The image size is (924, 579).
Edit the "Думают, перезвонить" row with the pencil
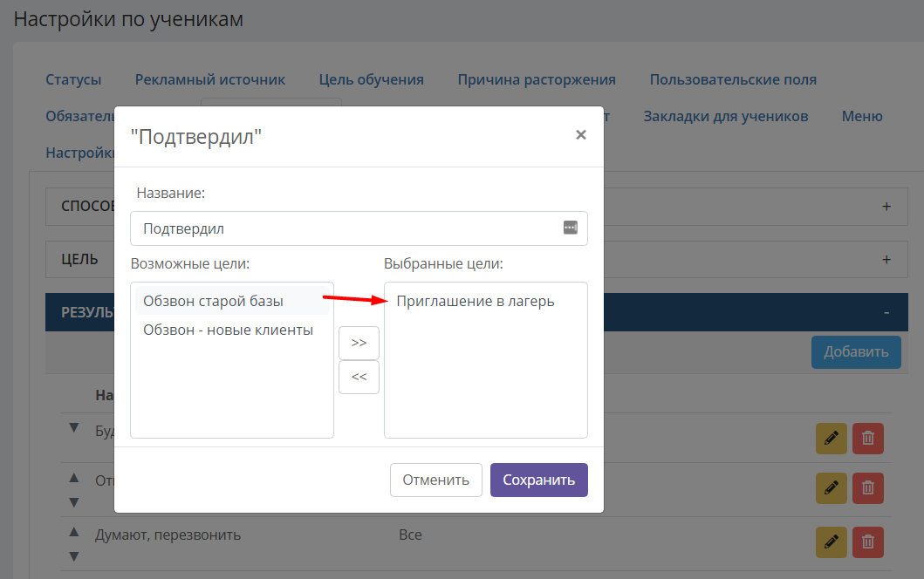coord(831,542)
